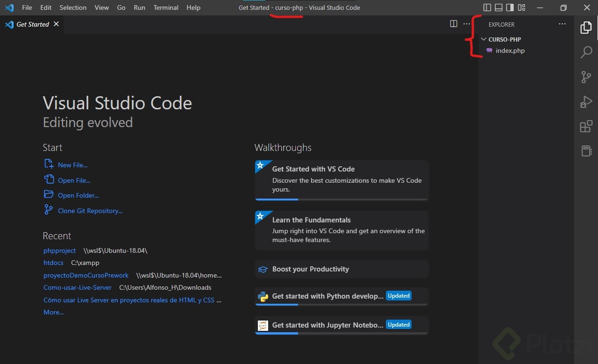Open Run and Debug view
This screenshot has width=598, height=364.
[586, 102]
